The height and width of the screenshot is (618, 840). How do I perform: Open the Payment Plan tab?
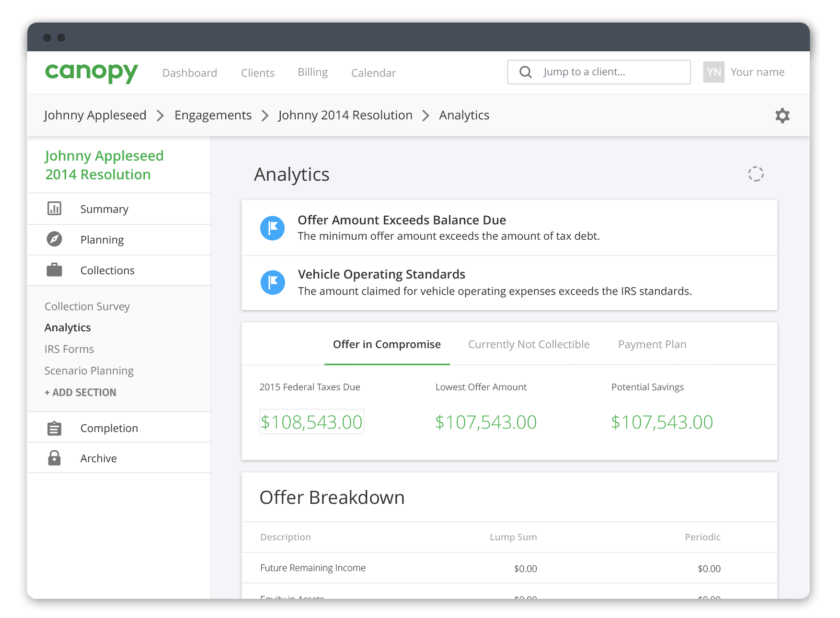(x=652, y=344)
